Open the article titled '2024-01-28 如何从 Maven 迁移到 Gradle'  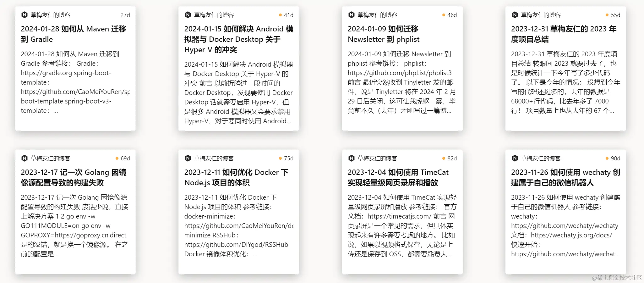(74, 34)
